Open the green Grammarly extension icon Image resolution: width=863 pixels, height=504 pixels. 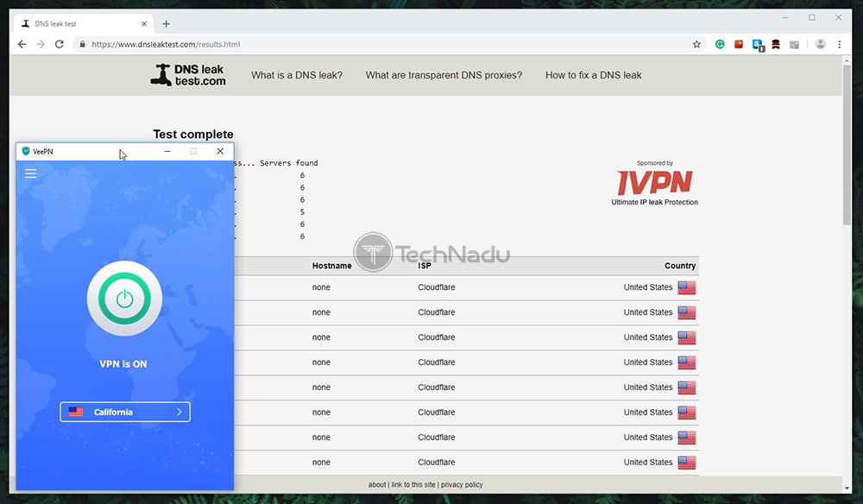(x=720, y=45)
